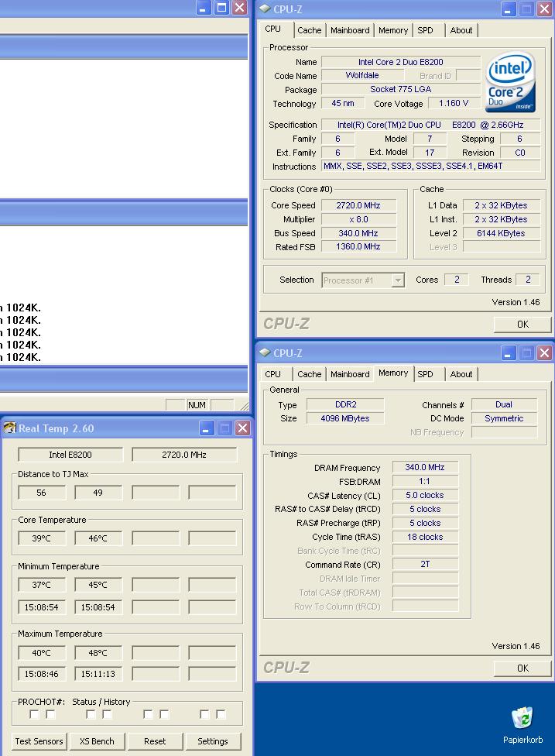Click Real Temp Intel E8200 model field

70,455
